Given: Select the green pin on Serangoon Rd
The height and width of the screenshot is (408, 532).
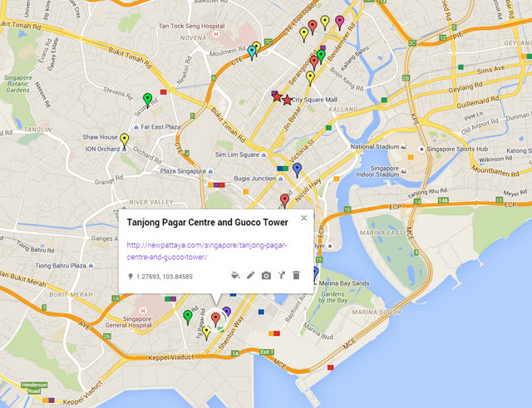Looking at the screenshot, I should tap(321, 56).
